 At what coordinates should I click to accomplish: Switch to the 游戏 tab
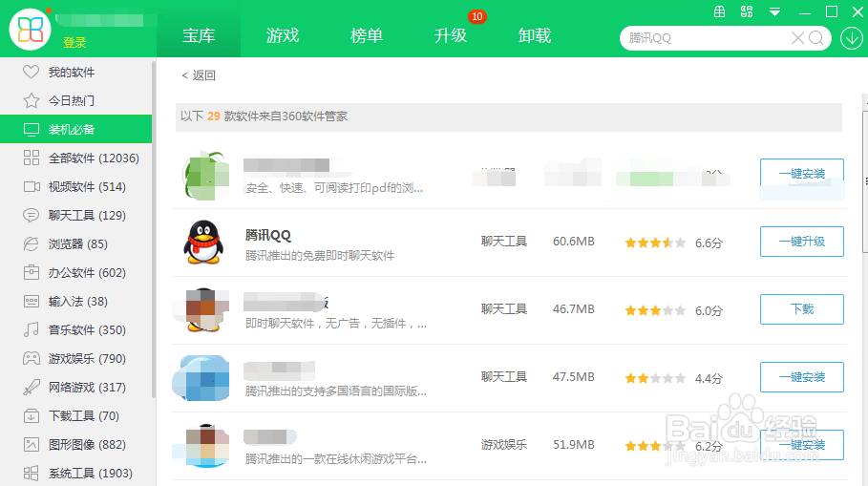283,35
